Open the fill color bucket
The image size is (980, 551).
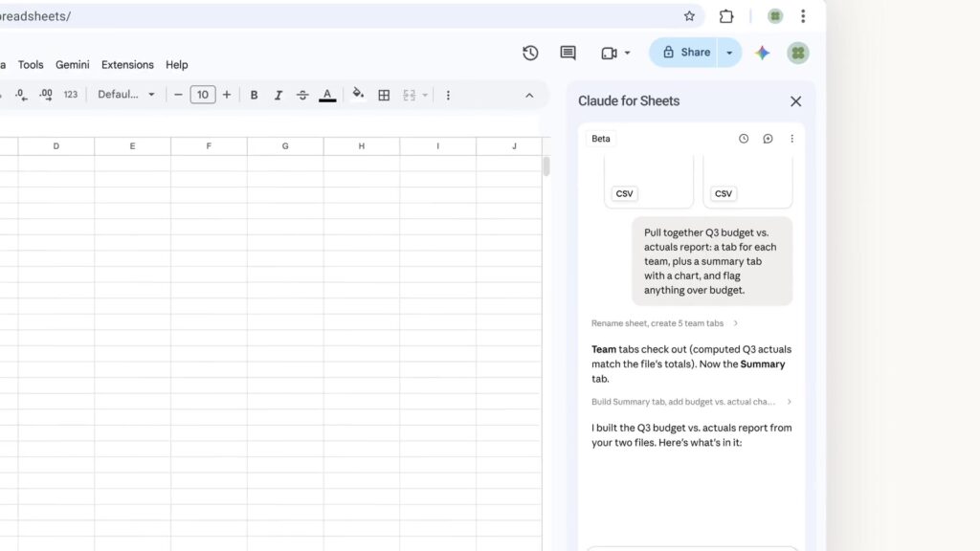pos(358,95)
